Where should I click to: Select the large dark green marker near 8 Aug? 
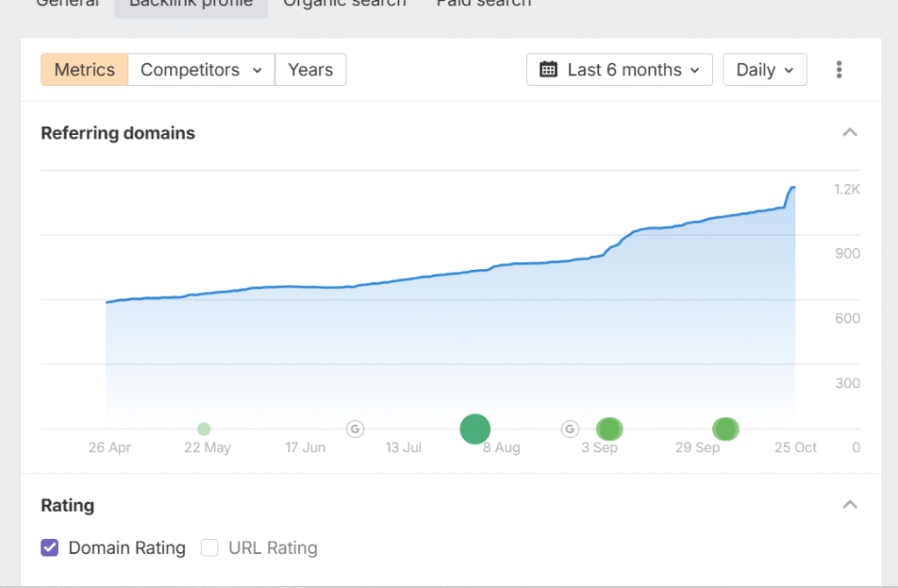(x=475, y=429)
